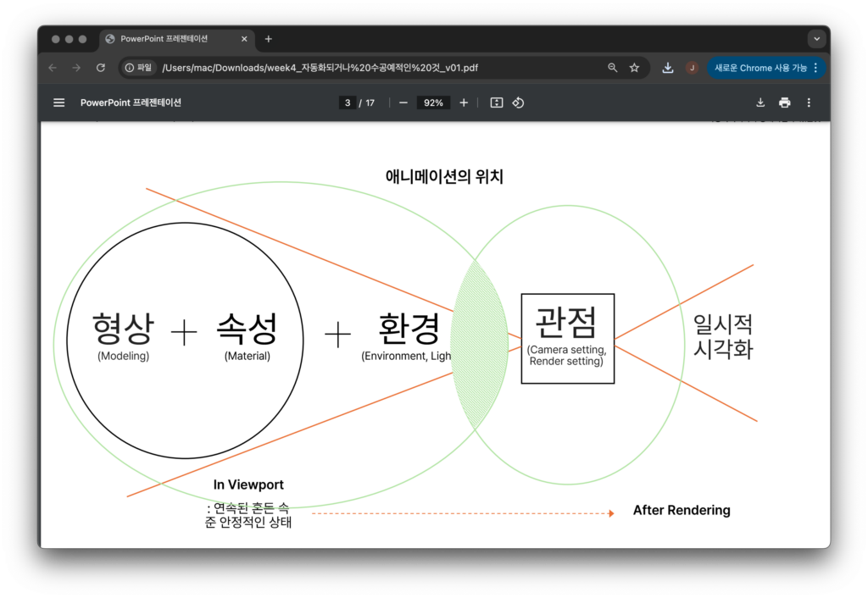This screenshot has height=598, width=868.
Task: Open the PDF viewer more actions menu
Action: 809,102
